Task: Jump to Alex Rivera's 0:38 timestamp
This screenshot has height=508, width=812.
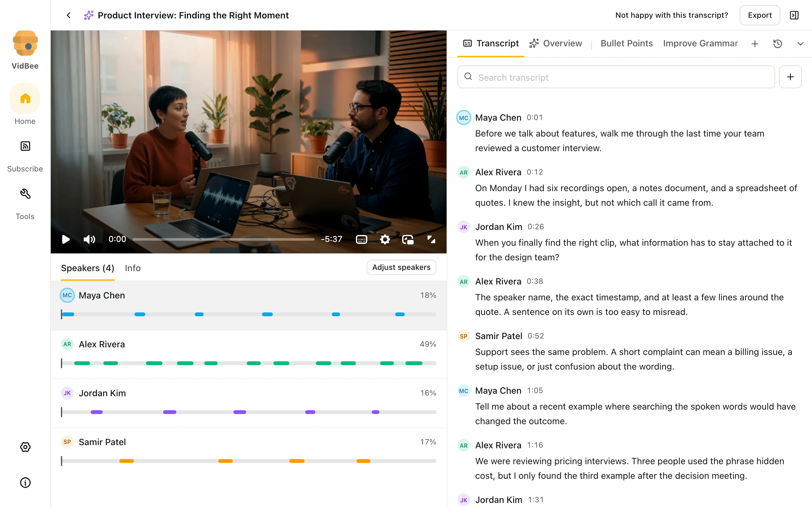Action: pyautogui.click(x=534, y=281)
